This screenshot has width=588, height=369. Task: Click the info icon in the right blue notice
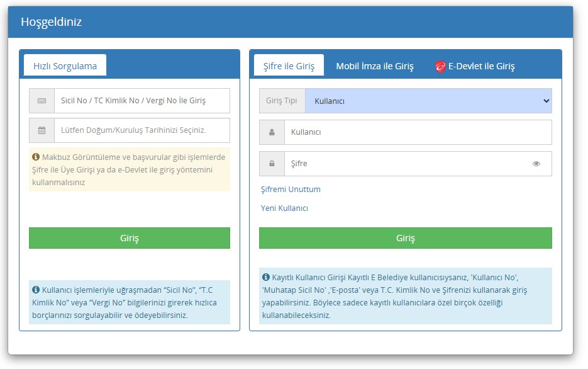(x=266, y=277)
